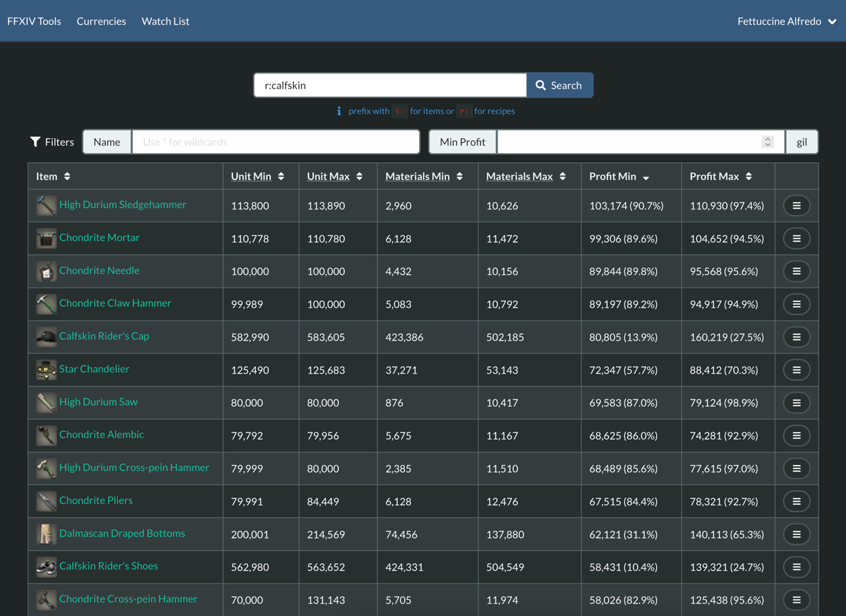Click the Dalmascan Draped Bottoms item icon

click(46, 534)
